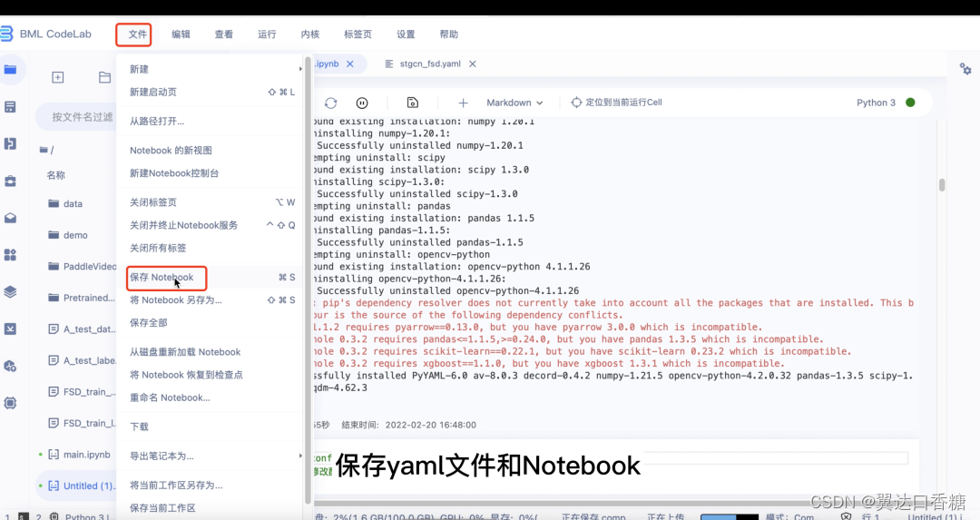Viewport: 980px width, 520px height.
Task: Click the locate current running cell target icon
Action: [x=576, y=103]
